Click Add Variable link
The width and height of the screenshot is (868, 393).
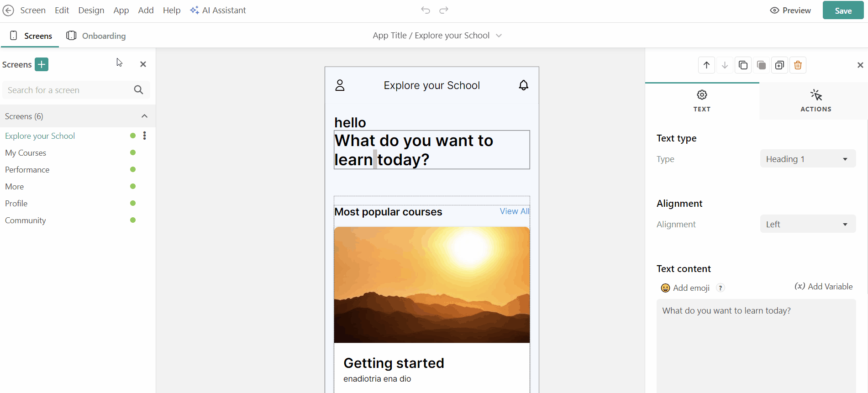(824, 287)
